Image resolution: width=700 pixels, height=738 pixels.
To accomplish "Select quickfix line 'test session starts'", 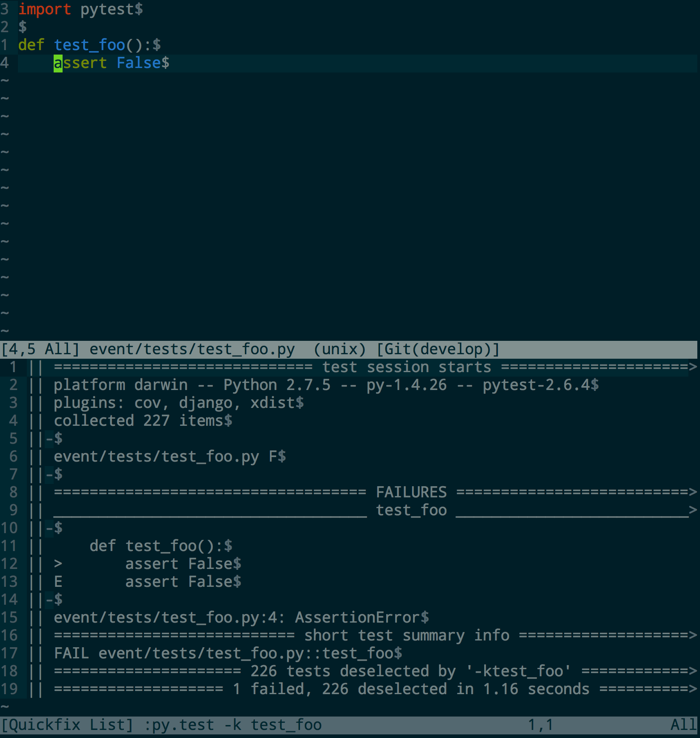I will [x=349, y=367].
